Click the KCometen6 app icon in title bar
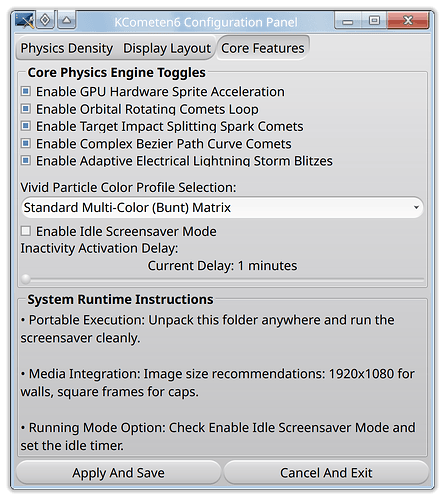The height and width of the screenshot is (500, 444). [25, 21]
